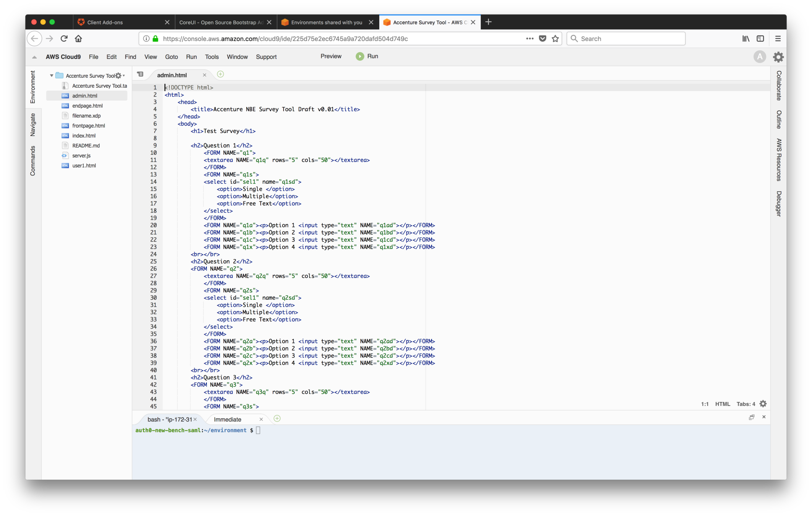Viewport: 812px width, 516px height.
Task: Toggle the Outline side panel
Action: (x=779, y=119)
